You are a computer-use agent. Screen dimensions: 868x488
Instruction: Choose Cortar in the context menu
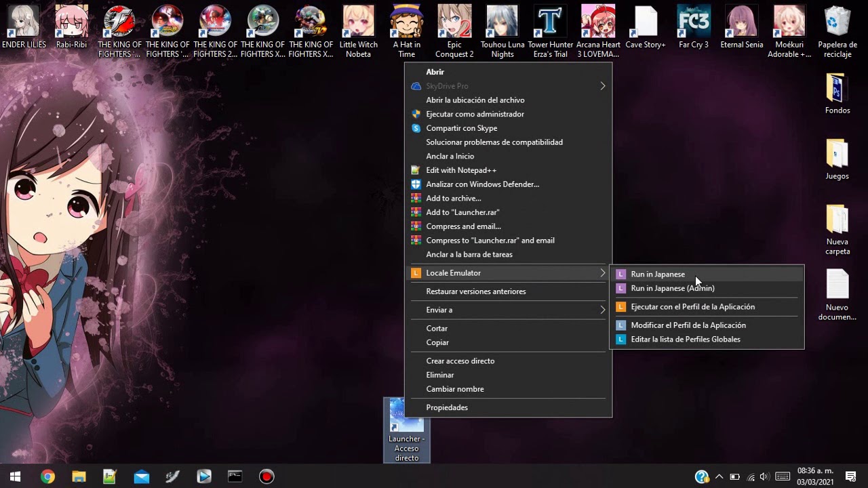click(508, 328)
